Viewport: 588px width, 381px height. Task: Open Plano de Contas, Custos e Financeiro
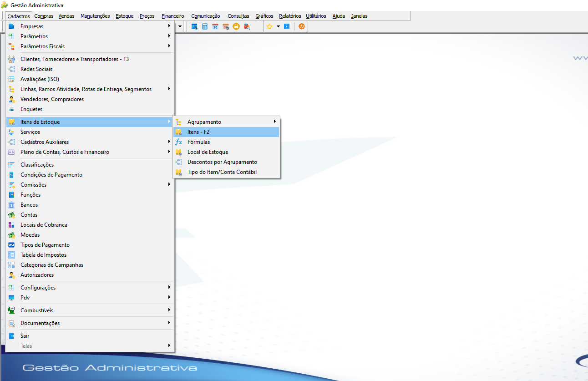pyautogui.click(x=90, y=152)
